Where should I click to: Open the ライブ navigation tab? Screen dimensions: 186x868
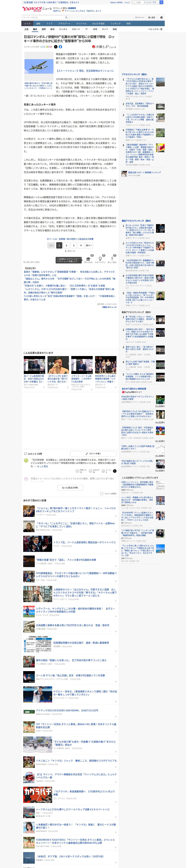click(x=49, y=24)
